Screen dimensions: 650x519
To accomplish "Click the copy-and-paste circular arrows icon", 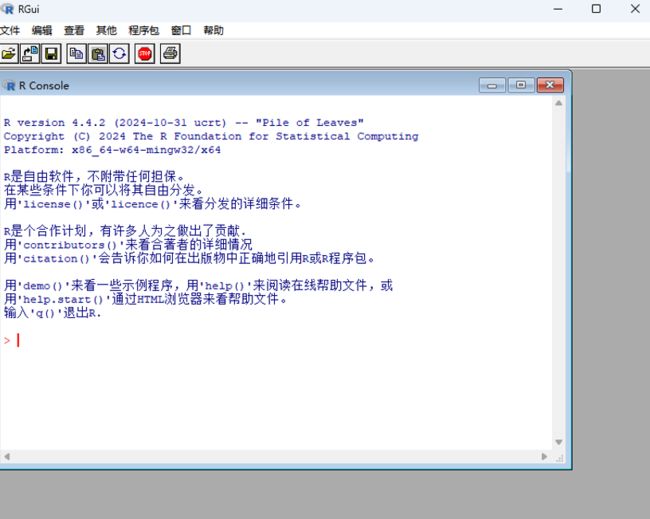I will 119,54.
